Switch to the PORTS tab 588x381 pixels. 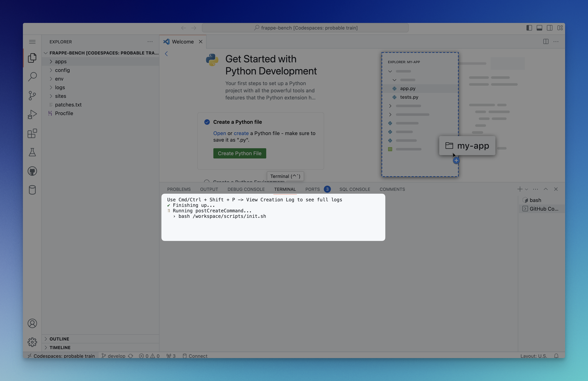318,189
